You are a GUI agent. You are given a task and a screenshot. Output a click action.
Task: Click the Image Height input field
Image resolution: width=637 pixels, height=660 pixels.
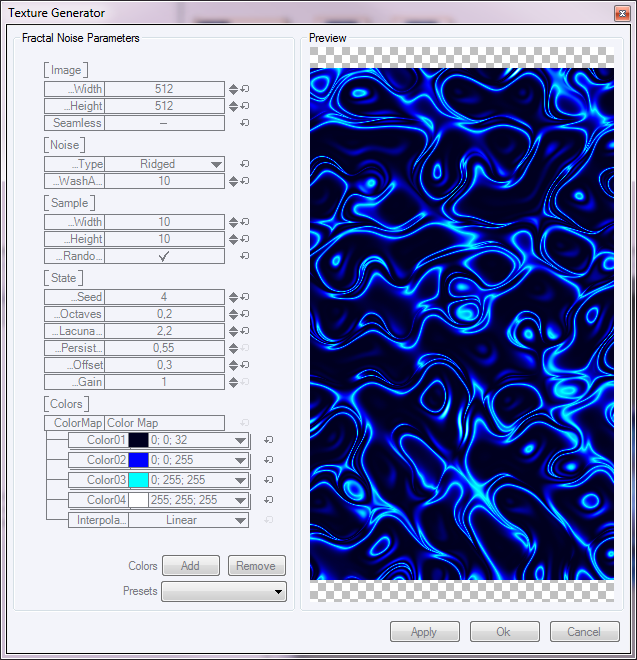click(164, 106)
